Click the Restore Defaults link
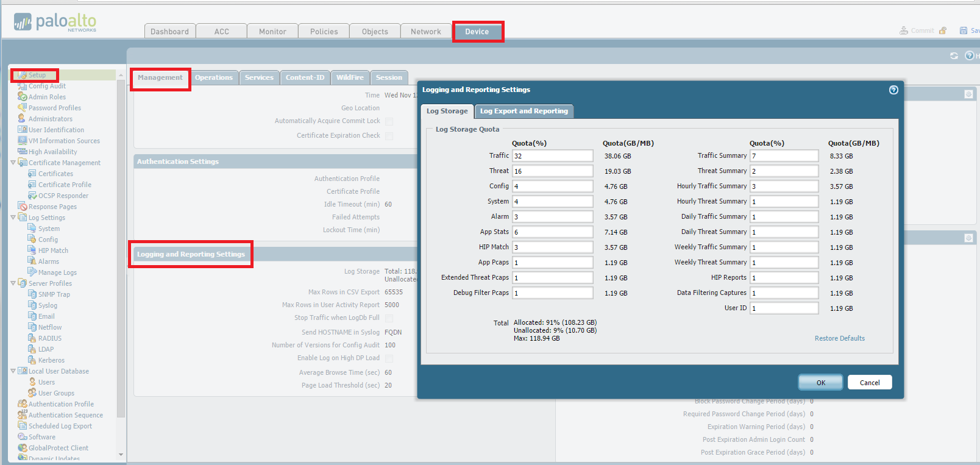Viewport: 980px width, 465px height. pos(839,338)
